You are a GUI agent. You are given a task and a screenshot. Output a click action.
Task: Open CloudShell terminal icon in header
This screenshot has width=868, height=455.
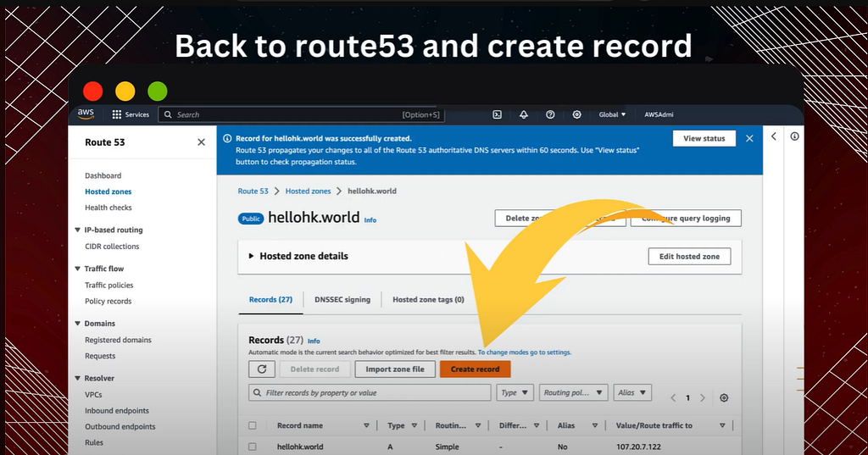pos(497,114)
